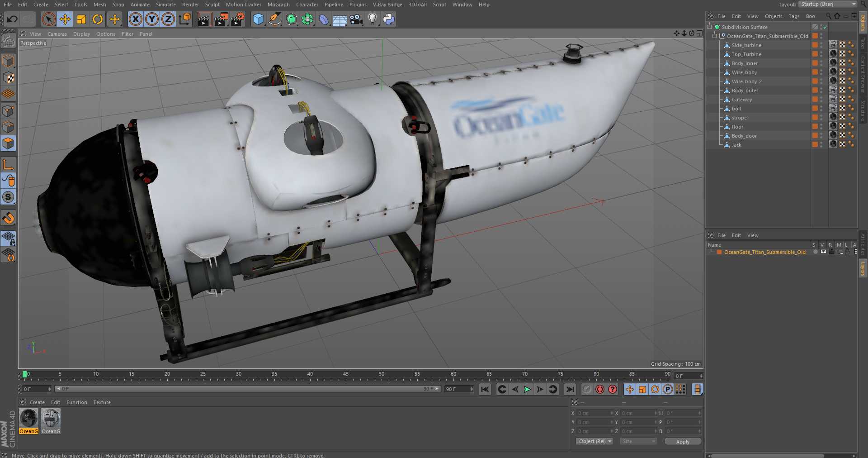Toggle Z axis lock
The image size is (868, 458).
click(x=168, y=19)
